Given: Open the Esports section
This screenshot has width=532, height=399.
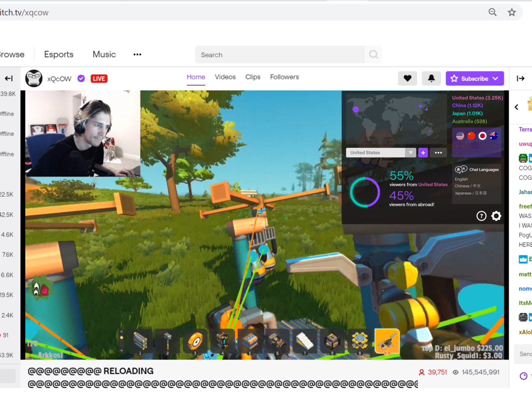Looking at the screenshot, I should (59, 54).
